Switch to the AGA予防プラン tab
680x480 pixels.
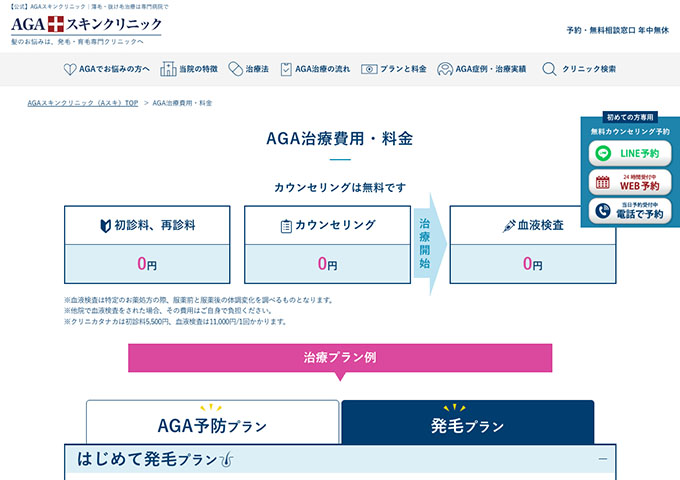212,424
